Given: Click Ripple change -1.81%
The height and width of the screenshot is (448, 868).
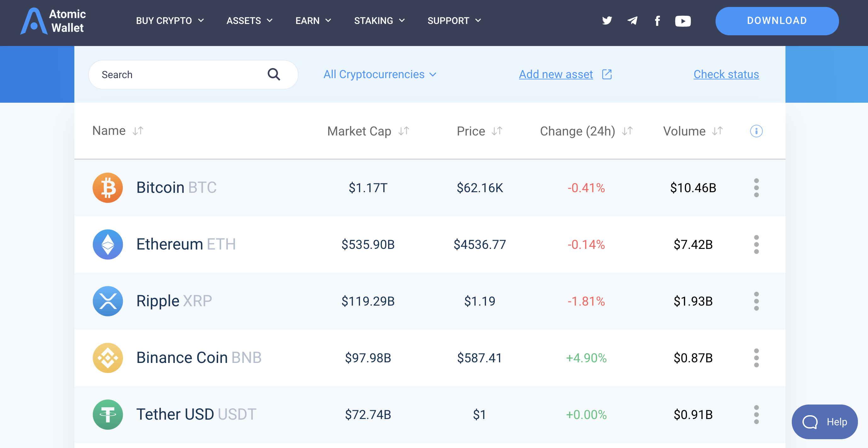Looking at the screenshot, I should click(x=586, y=301).
